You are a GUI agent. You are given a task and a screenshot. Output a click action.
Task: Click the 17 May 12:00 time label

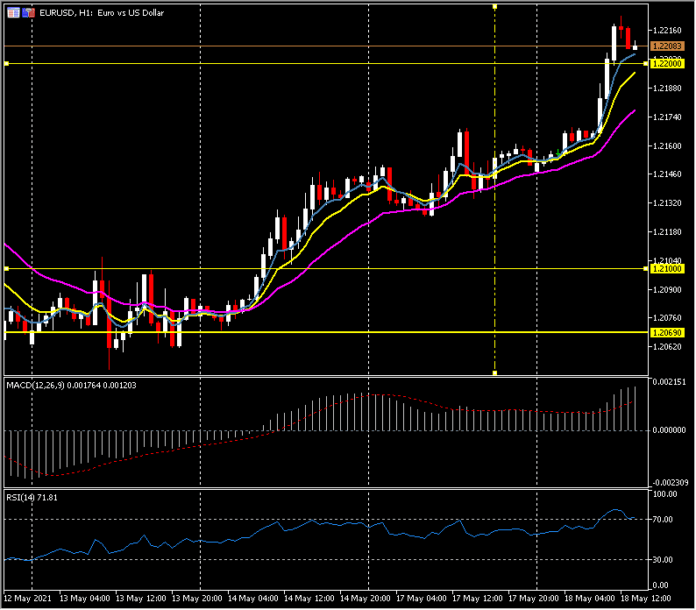[478, 599]
